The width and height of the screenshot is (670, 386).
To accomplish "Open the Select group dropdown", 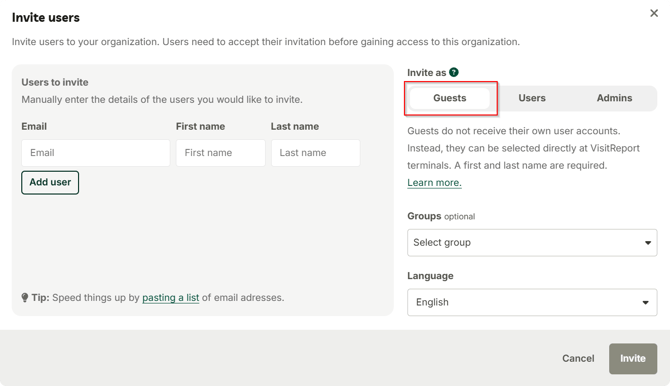I will pyautogui.click(x=532, y=243).
